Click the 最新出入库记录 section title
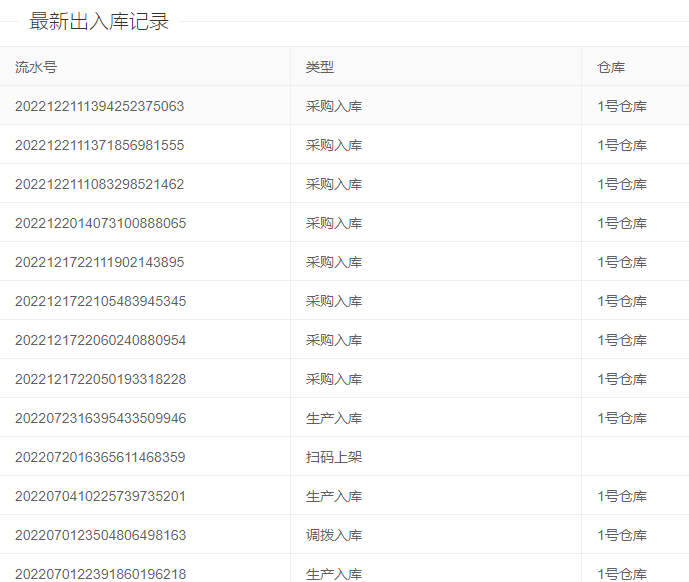689x582 pixels. (x=99, y=22)
